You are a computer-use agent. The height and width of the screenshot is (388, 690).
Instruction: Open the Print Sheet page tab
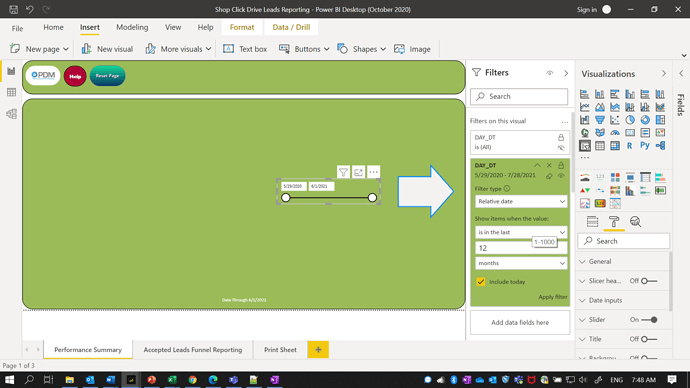pyautogui.click(x=280, y=350)
